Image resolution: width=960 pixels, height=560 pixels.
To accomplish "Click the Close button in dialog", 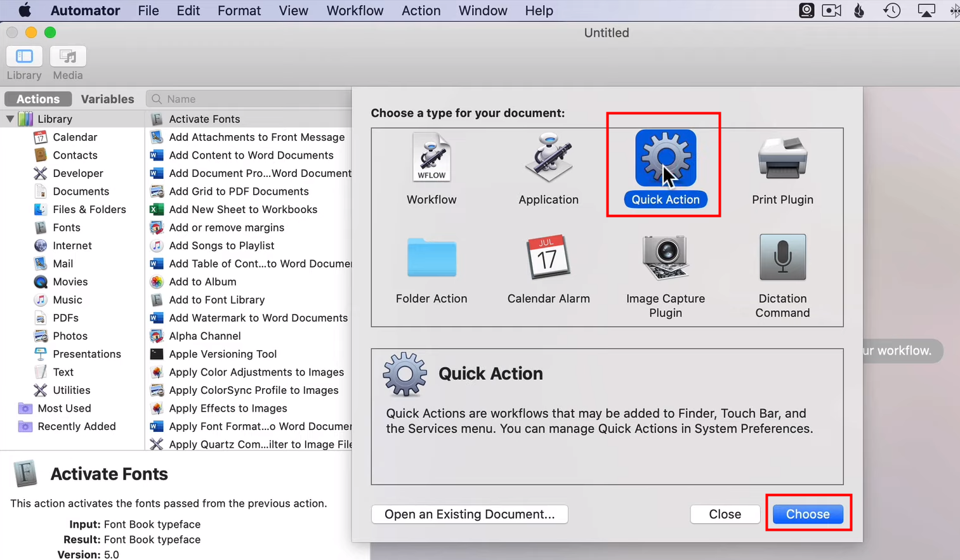I will point(725,514).
